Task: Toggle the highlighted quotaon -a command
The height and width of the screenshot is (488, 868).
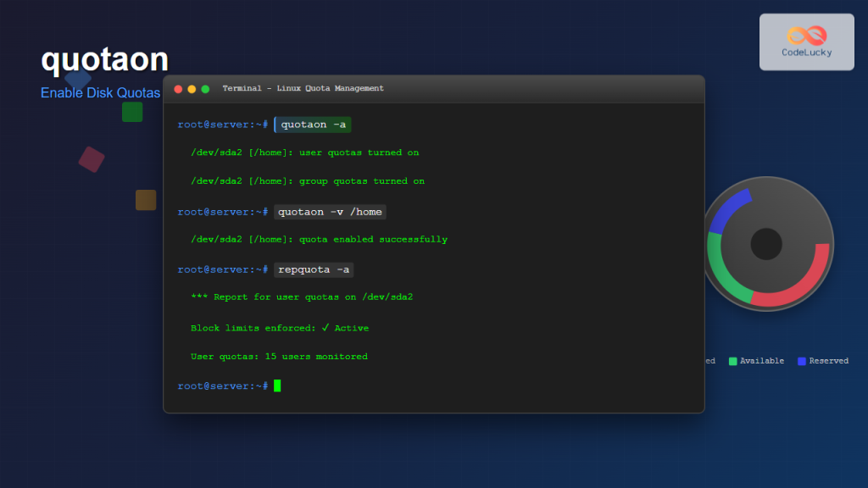Action: point(311,124)
